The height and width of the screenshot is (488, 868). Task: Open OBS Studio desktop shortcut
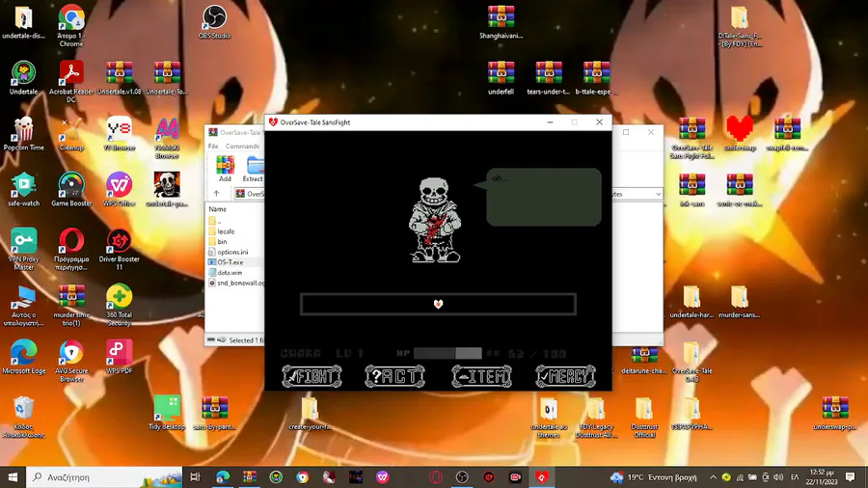point(214,22)
